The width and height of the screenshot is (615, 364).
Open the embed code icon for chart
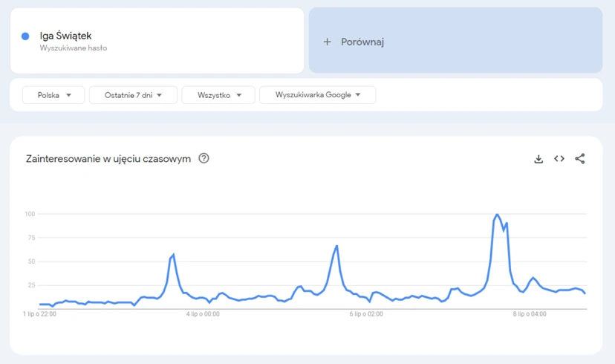click(x=559, y=158)
